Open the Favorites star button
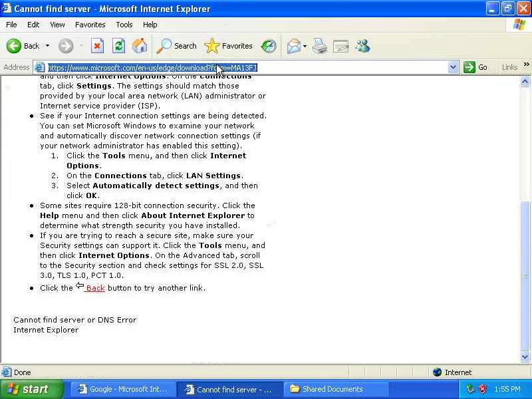The image size is (532, 399). click(x=228, y=46)
